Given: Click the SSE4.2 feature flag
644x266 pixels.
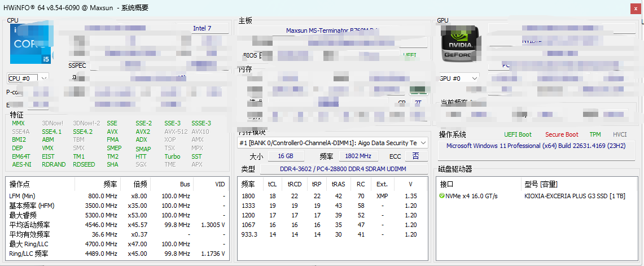Looking at the screenshot, I should point(83,132).
